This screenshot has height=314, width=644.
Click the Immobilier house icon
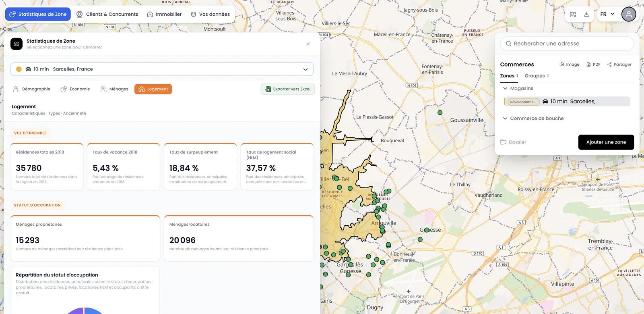point(150,14)
